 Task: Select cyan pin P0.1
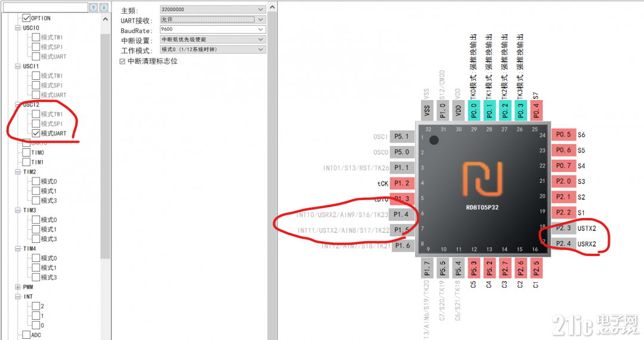coord(489,110)
